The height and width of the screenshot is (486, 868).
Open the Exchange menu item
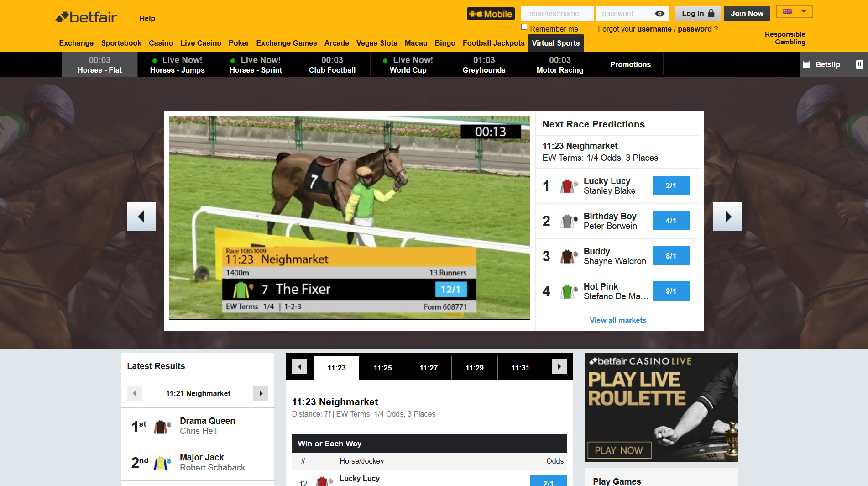[76, 43]
